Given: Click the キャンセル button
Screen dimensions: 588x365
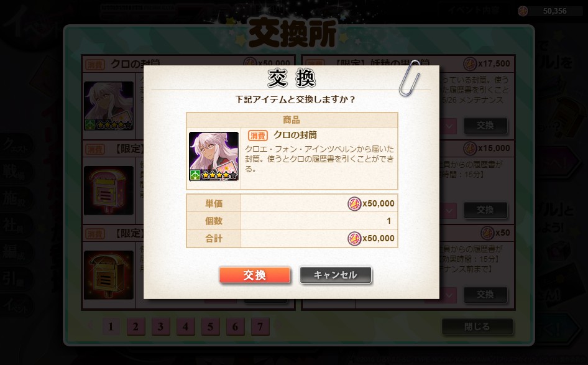Looking at the screenshot, I should click(335, 275).
